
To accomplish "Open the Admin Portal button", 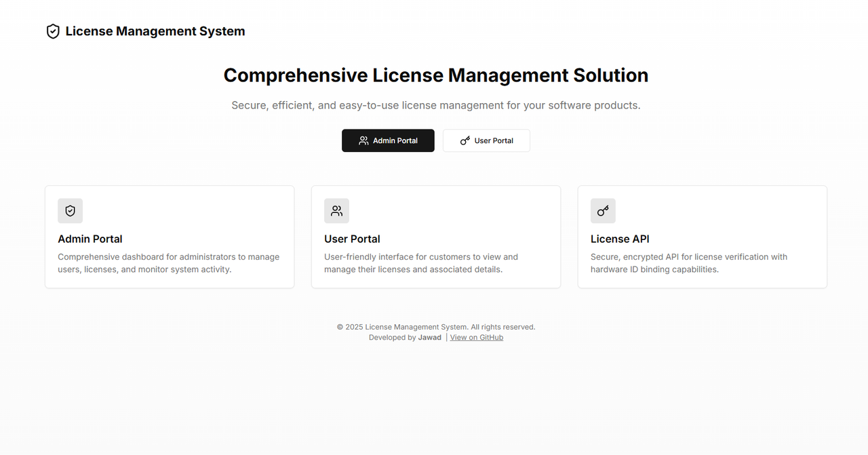I will point(388,140).
